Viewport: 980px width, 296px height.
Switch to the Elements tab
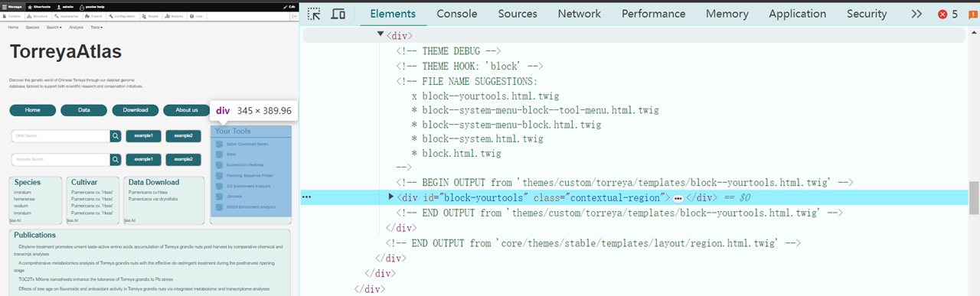point(393,14)
